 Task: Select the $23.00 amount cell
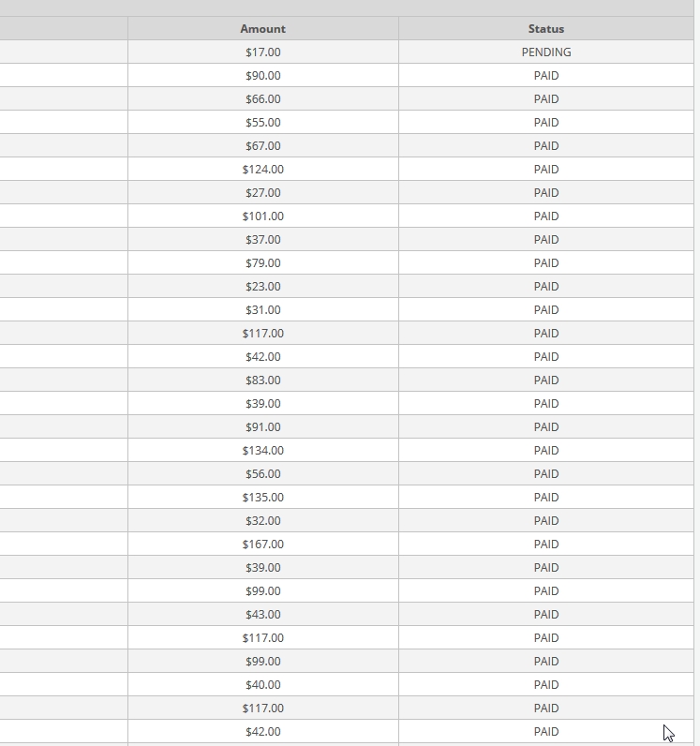pyautogui.click(x=262, y=287)
